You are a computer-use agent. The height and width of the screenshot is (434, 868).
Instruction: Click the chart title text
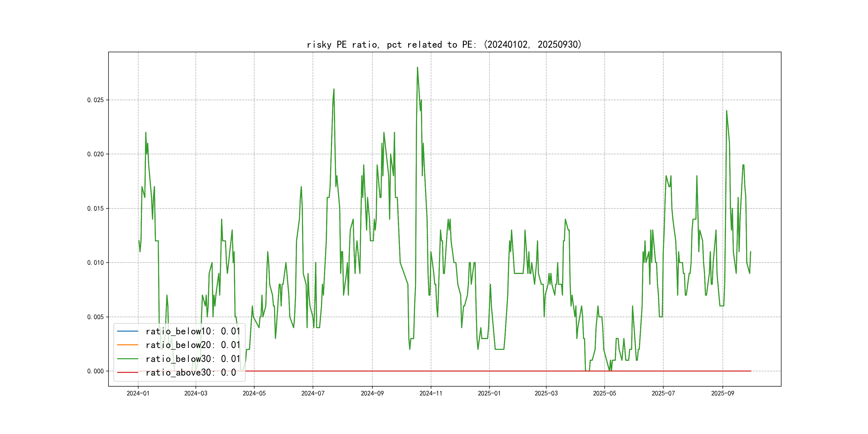444,44
